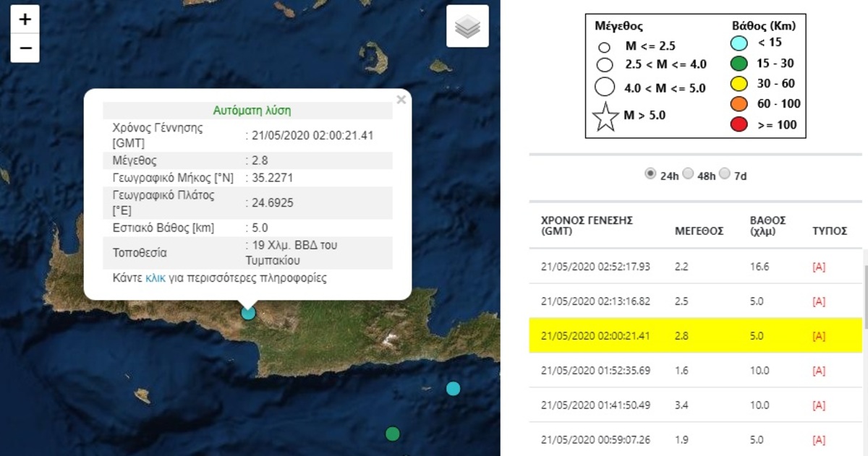This screenshot has width=868, height=456.
Task: Close the earthquake info popup
Action: pyautogui.click(x=401, y=100)
